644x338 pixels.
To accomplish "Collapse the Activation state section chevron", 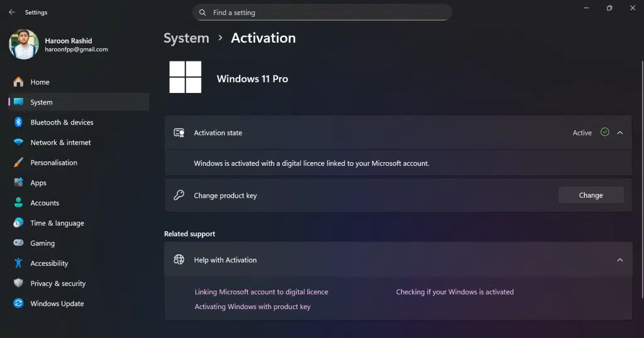I will pos(619,133).
